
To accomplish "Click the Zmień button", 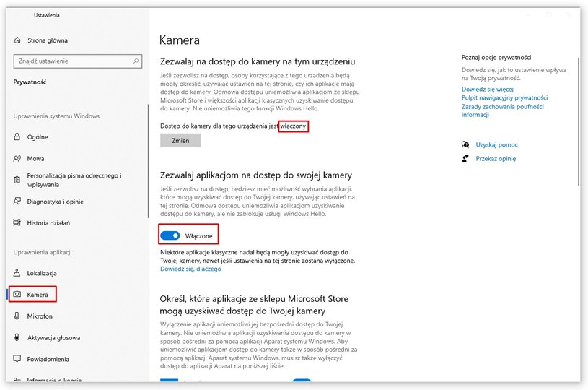I will coord(180,140).
